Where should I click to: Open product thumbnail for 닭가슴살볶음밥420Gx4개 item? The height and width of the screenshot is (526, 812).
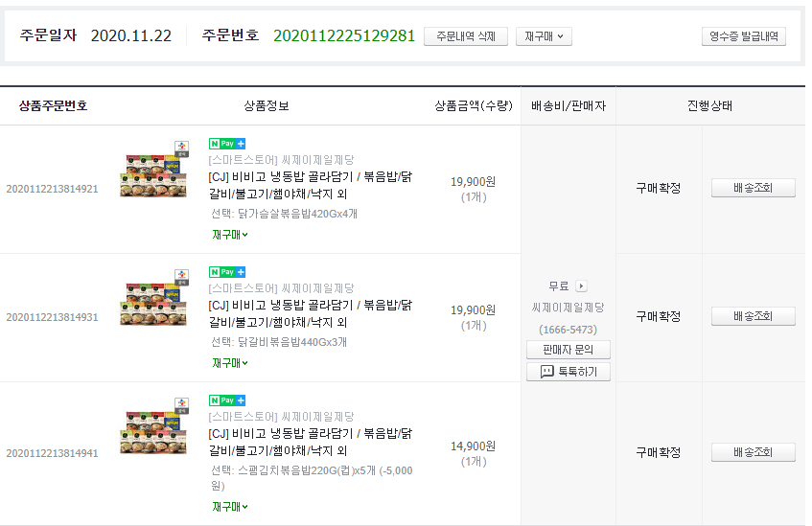[x=154, y=170]
